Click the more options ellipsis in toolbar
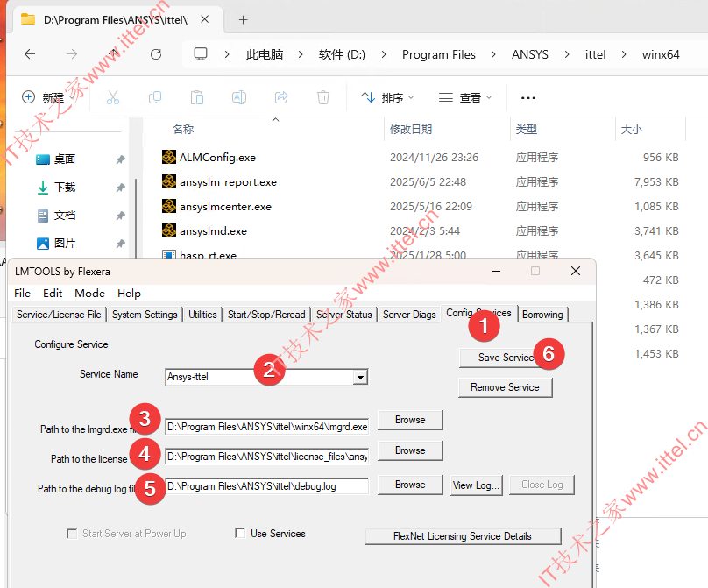 pyautogui.click(x=527, y=97)
